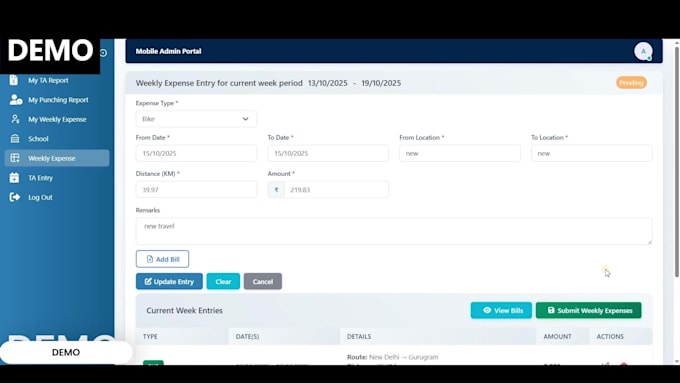Click the Cancel button
This screenshot has width=680, height=383.
(x=263, y=282)
